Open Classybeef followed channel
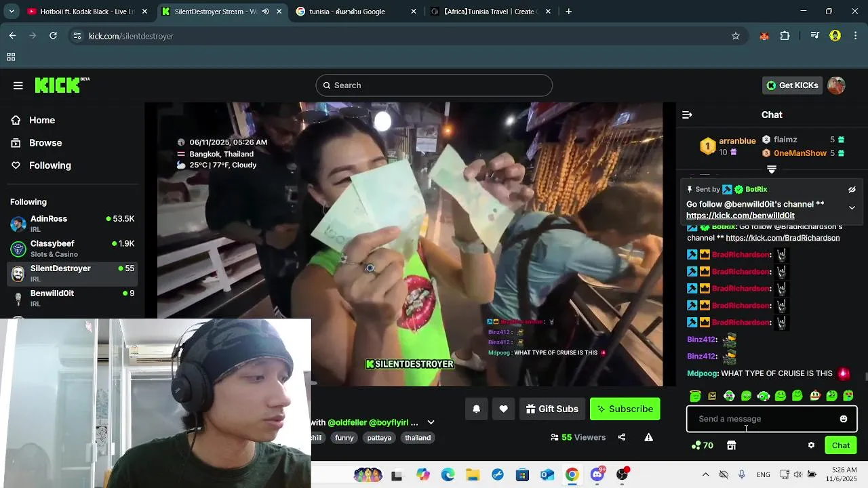868x488 pixels. 72,249
